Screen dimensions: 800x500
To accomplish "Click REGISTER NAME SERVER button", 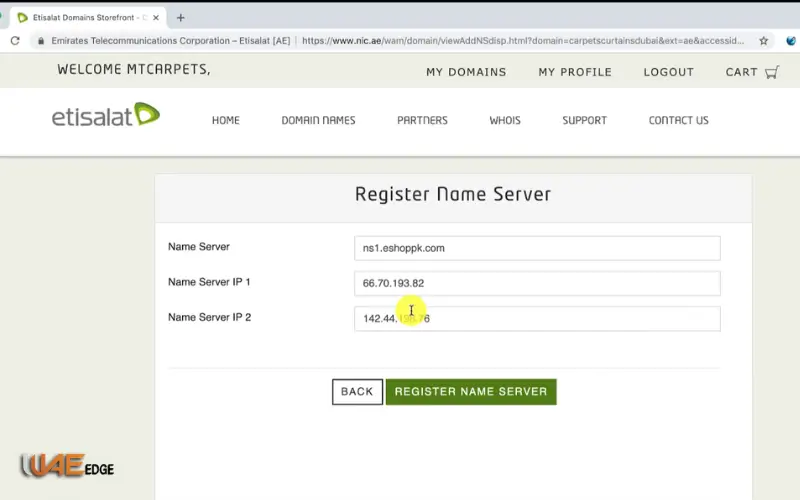I will [471, 392].
